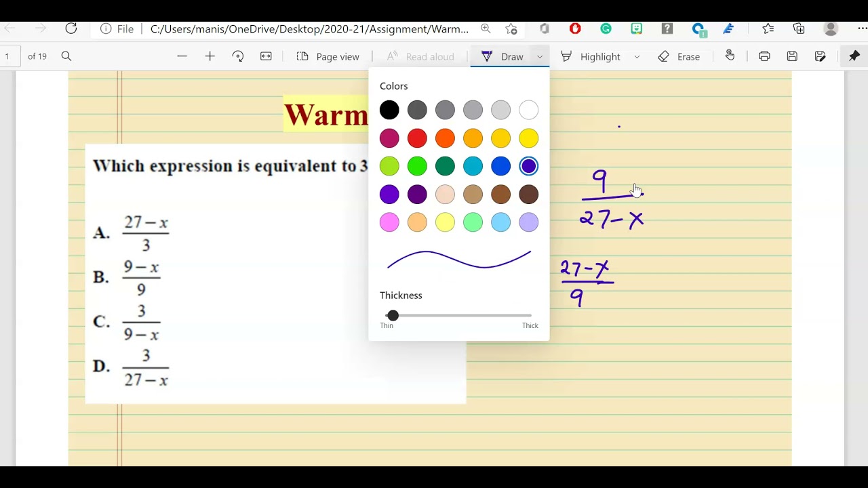Viewport: 868px width, 488px height.
Task: Select the Highlight tool
Action: point(591,56)
